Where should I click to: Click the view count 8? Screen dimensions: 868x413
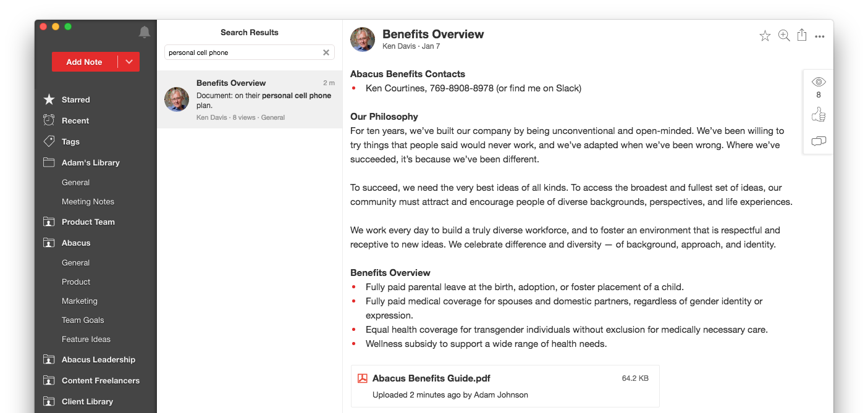(819, 95)
